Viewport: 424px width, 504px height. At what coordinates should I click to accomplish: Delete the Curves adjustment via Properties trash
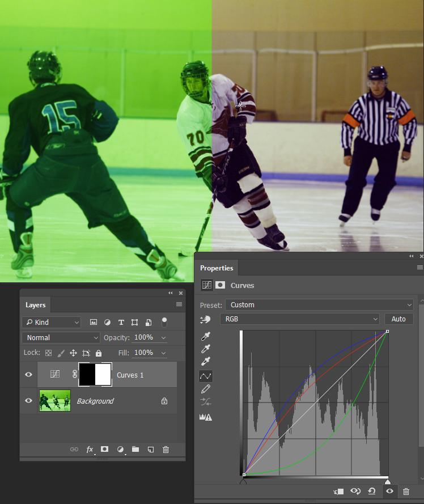pos(406,492)
